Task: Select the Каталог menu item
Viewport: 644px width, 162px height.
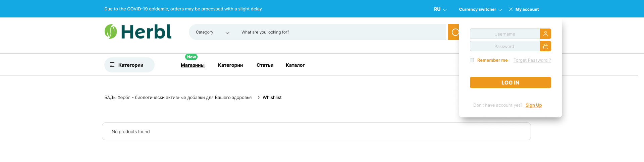Action: coord(295,65)
